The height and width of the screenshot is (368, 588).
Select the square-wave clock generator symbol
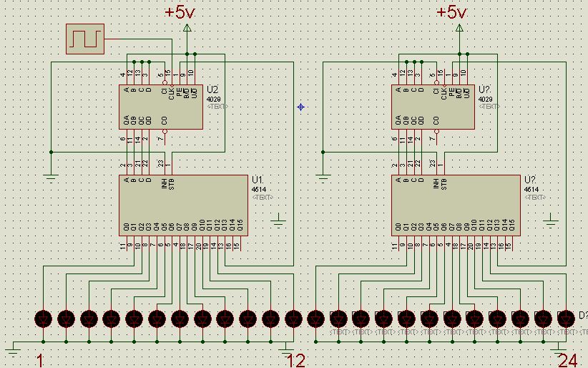[x=85, y=39]
